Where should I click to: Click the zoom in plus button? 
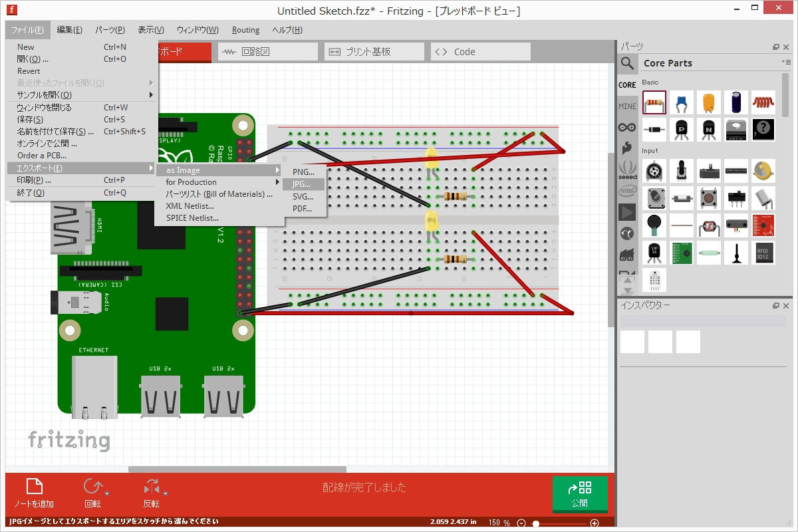click(594, 523)
